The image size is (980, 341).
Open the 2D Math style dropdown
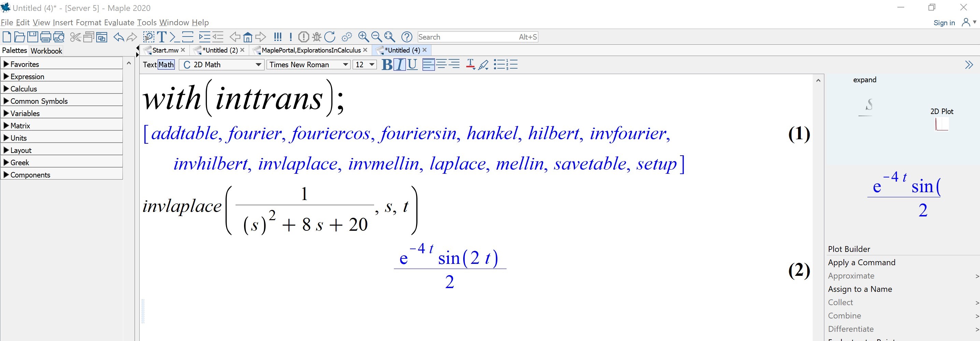(222, 65)
